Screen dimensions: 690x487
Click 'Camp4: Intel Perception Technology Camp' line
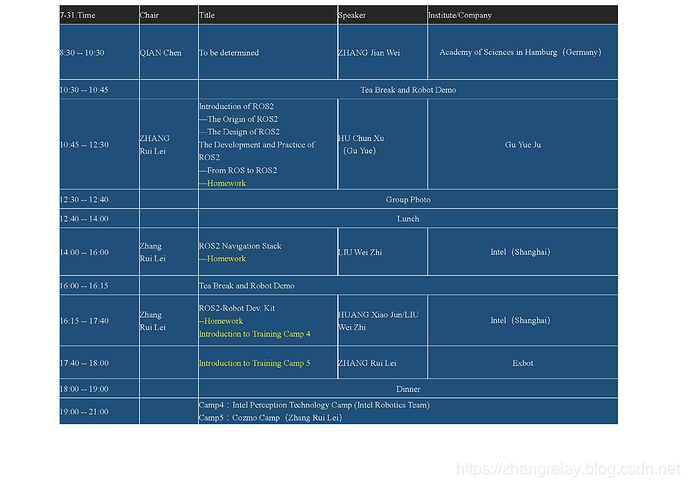click(314, 405)
